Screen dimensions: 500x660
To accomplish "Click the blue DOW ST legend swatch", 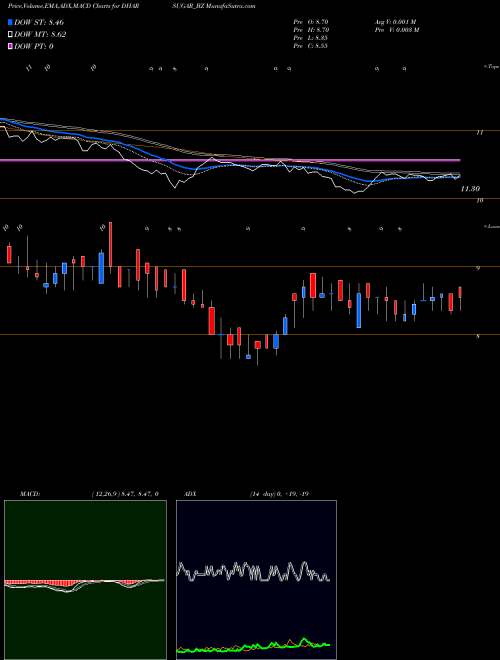I will [10, 22].
